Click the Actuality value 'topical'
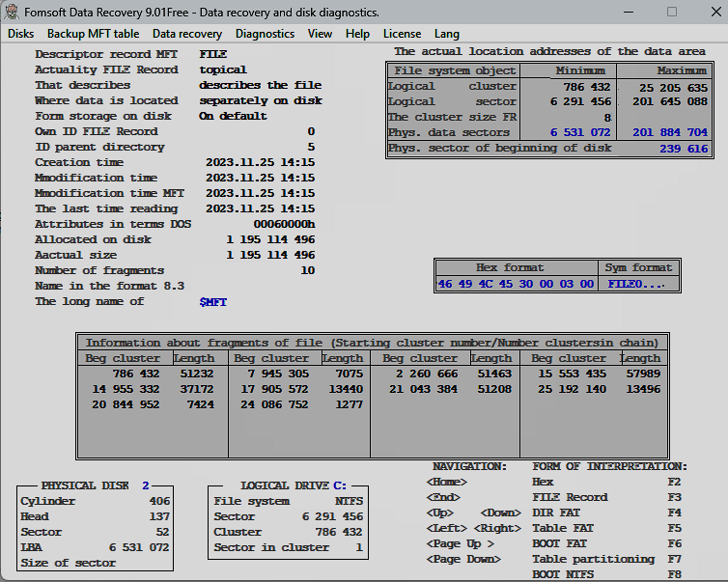The height and width of the screenshot is (582, 728). point(223,69)
